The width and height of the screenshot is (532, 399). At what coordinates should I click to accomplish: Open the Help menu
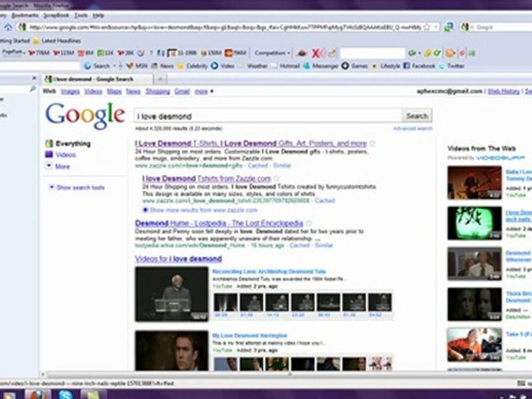click(99, 16)
